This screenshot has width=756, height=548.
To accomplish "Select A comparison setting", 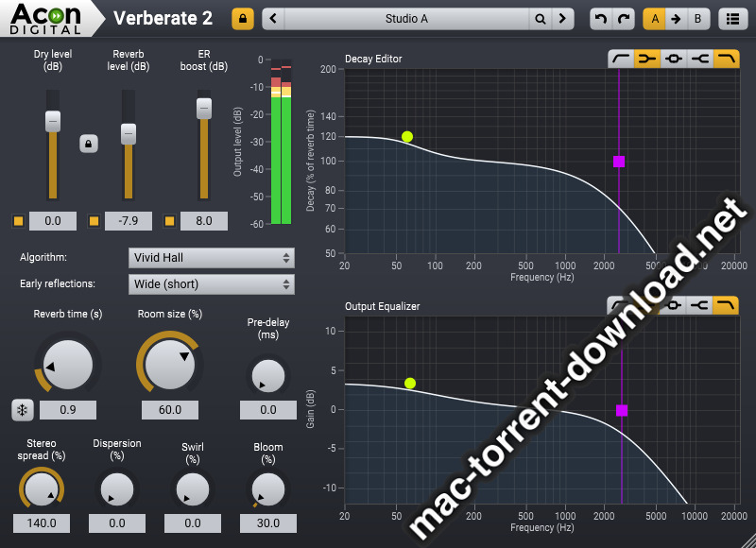I will click(x=654, y=19).
